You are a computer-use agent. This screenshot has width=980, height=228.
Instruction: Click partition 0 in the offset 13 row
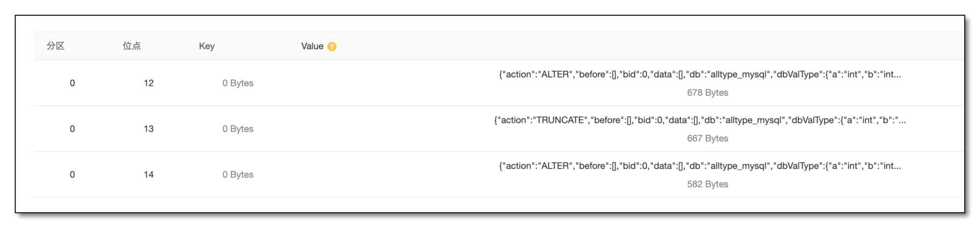click(72, 129)
